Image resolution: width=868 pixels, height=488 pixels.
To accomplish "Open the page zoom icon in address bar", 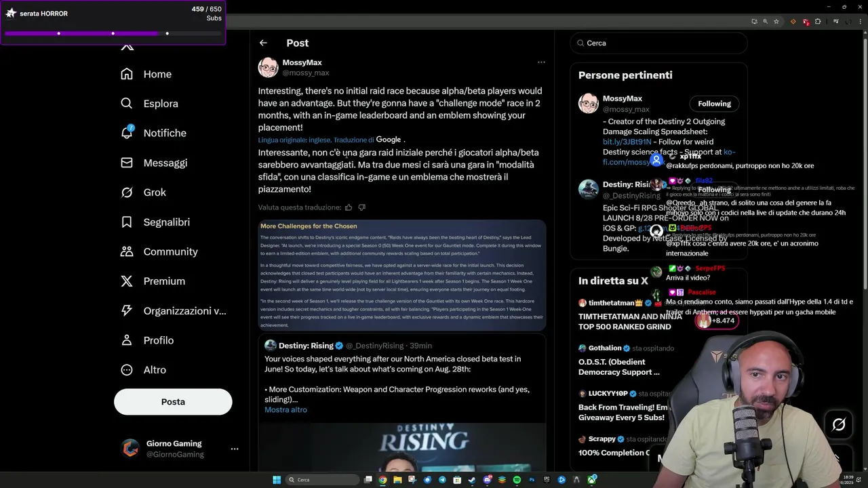I will [x=766, y=21].
